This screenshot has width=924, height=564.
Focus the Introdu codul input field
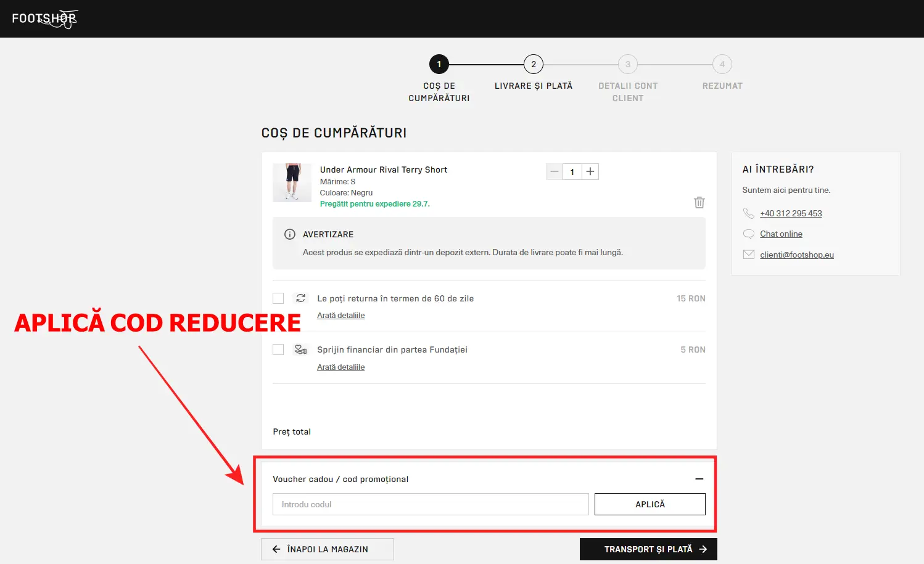(431, 504)
